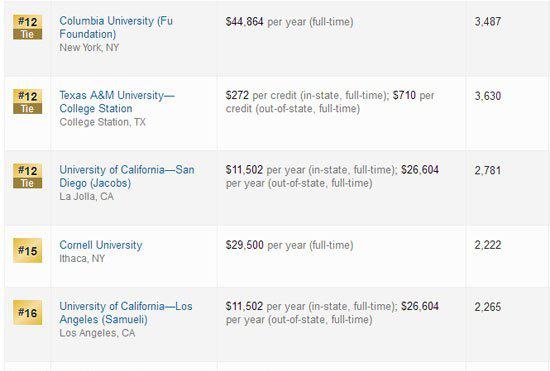This screenshot has height=371, width=550.
Task: Click the enrollment figure 2,265
Action: pyautogui.click(x=488, y=307)
